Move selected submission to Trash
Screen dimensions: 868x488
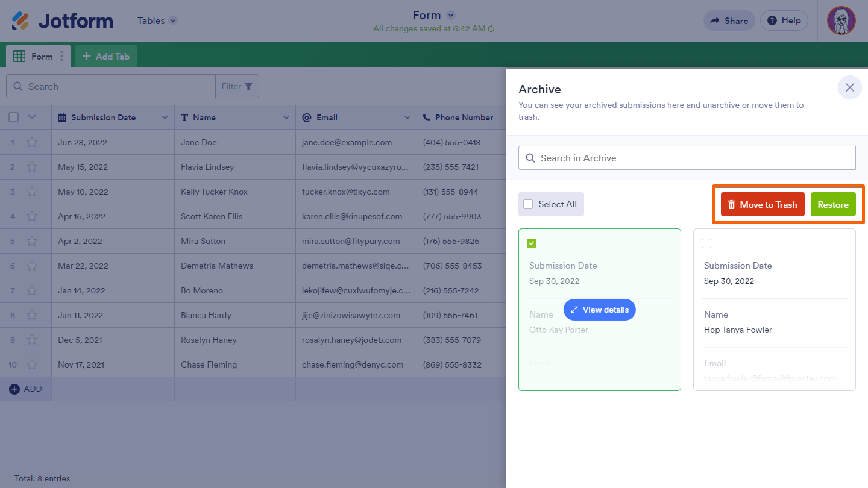pos(763,205)
